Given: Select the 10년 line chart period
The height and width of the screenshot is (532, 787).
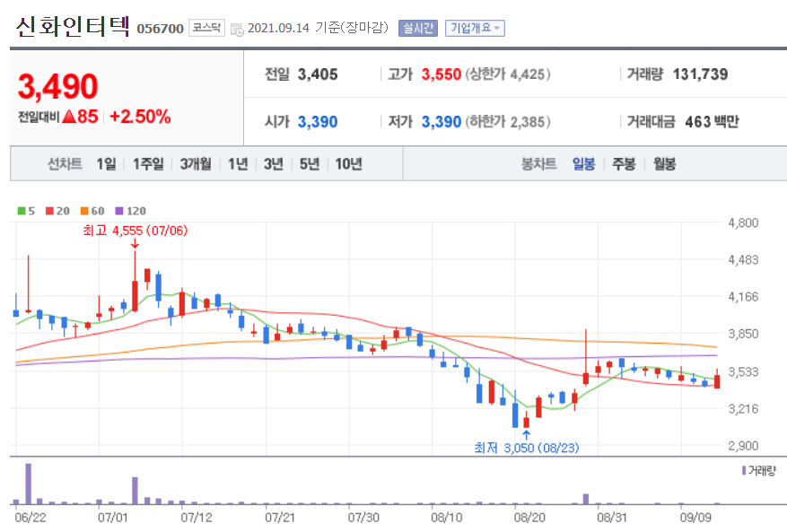Looking at the screenshot, I should (x=348, y=163).
